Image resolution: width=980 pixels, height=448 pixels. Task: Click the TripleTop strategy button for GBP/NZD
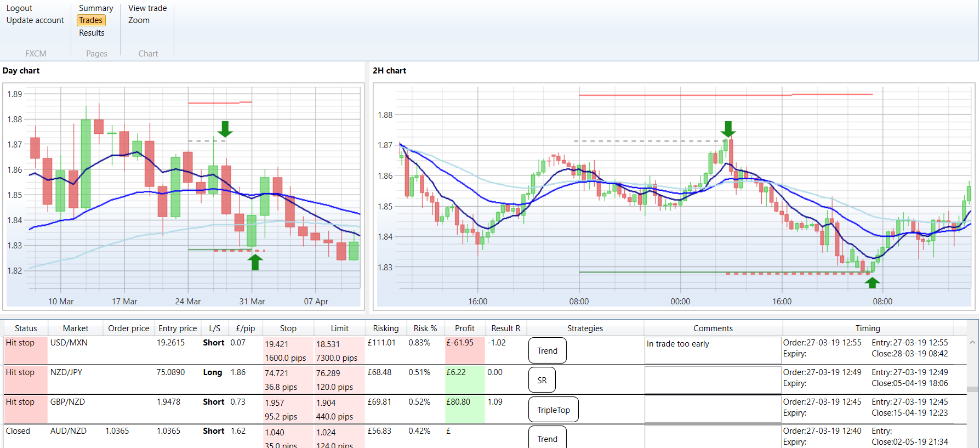click(x=554, y=410)
